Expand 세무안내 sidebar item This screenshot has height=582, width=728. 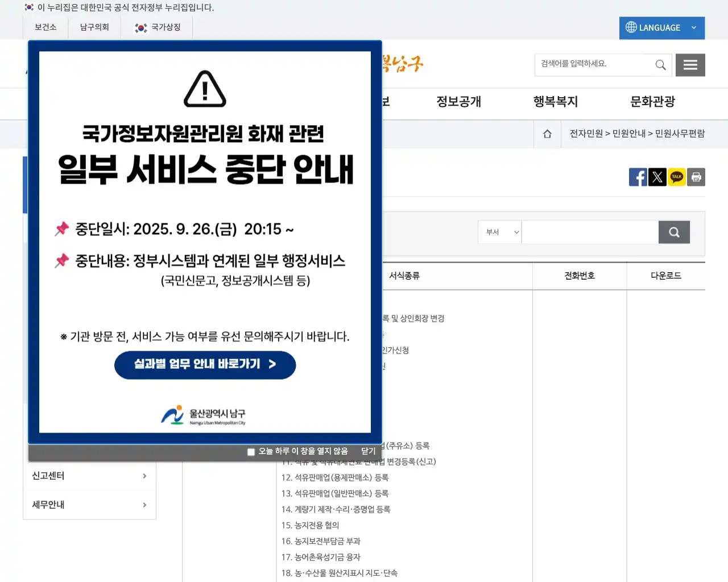click(x=89, y=505)
